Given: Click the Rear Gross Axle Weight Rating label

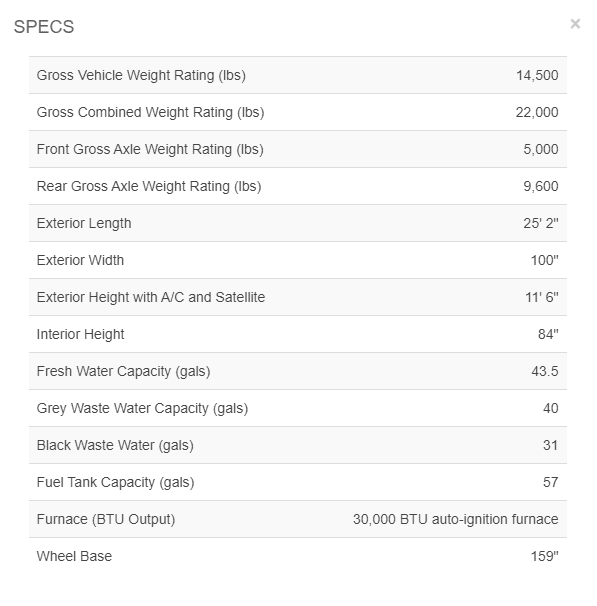Looking at the screenshot, I should (149, 186).
